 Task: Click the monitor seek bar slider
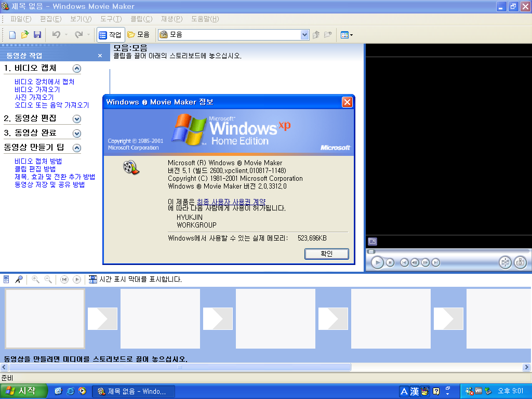click(x=371, y=252)
